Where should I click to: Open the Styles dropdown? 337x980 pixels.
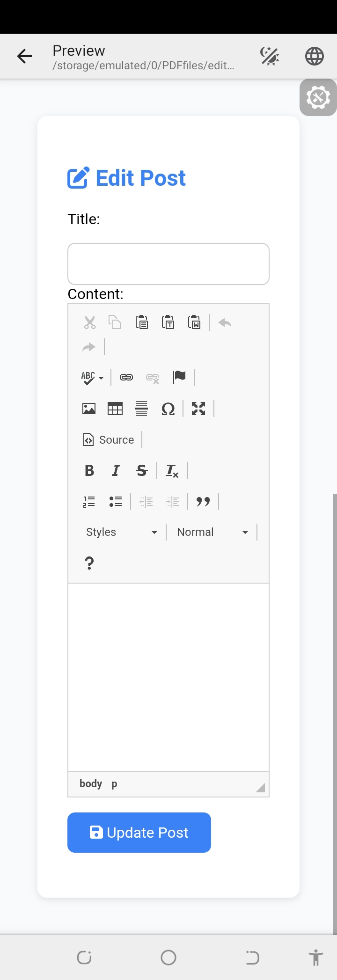[122, 532]
